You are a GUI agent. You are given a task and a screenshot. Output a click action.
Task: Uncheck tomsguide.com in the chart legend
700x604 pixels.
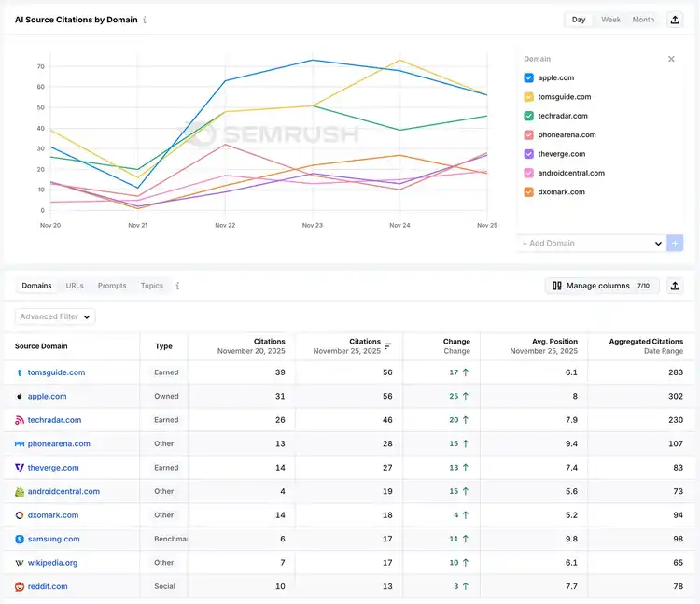(528, 97)
